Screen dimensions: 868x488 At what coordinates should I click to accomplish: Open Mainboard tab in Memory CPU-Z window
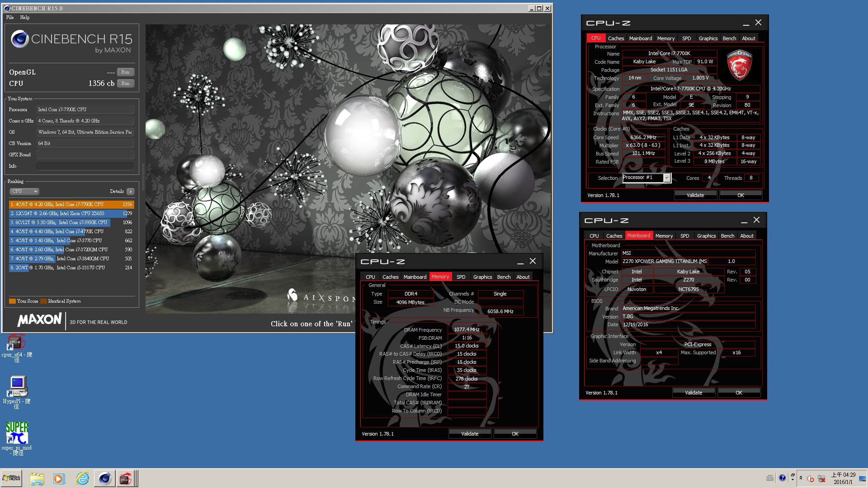(415, 277)
